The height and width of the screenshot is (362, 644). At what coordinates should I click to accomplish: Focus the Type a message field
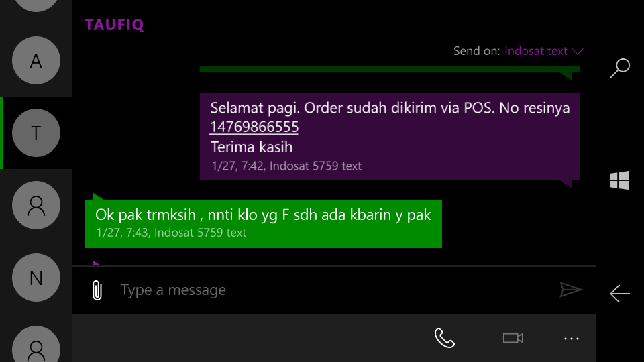click(x=329, y=290)
